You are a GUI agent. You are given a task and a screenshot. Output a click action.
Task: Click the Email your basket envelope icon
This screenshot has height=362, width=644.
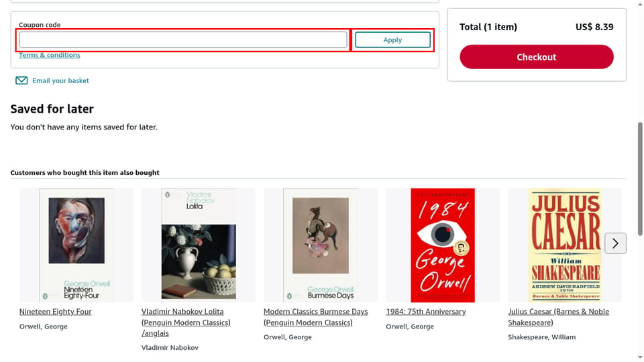coord(21,80)
